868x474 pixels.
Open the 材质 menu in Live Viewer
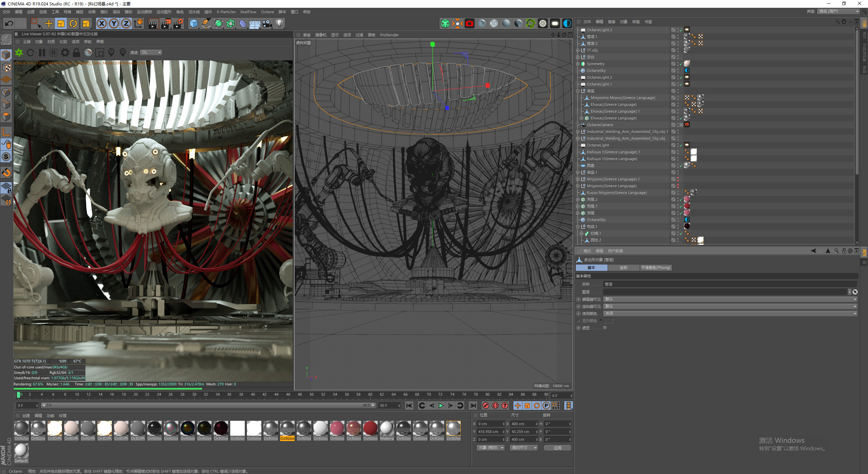[x=51, y=42]
